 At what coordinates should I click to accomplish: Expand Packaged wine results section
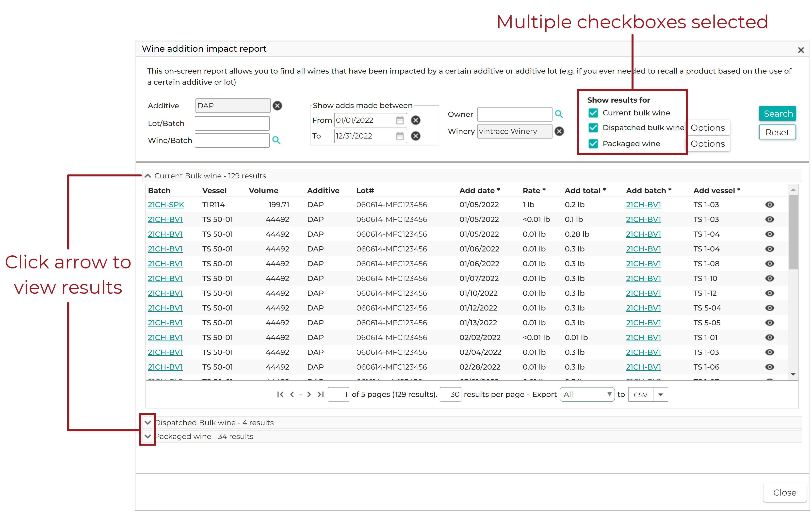(148, 436)
